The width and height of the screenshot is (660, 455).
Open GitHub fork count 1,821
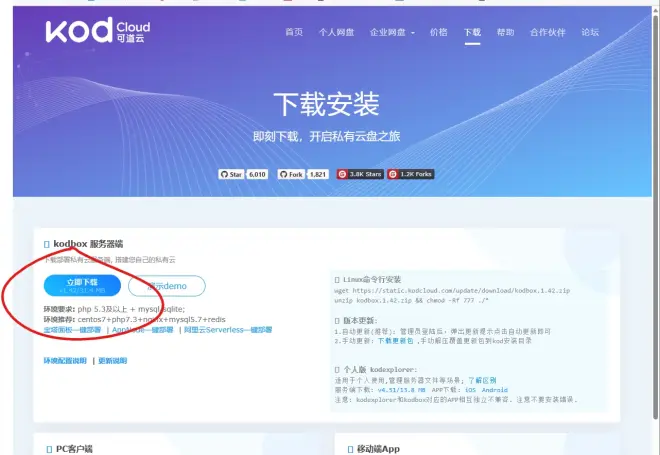click(x=318, y=174)
